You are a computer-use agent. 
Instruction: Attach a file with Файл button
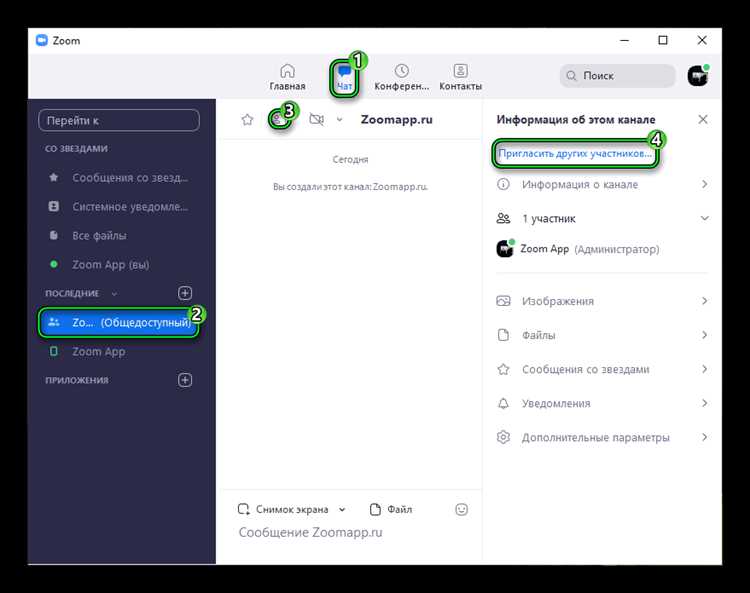[x=391, y=509]
